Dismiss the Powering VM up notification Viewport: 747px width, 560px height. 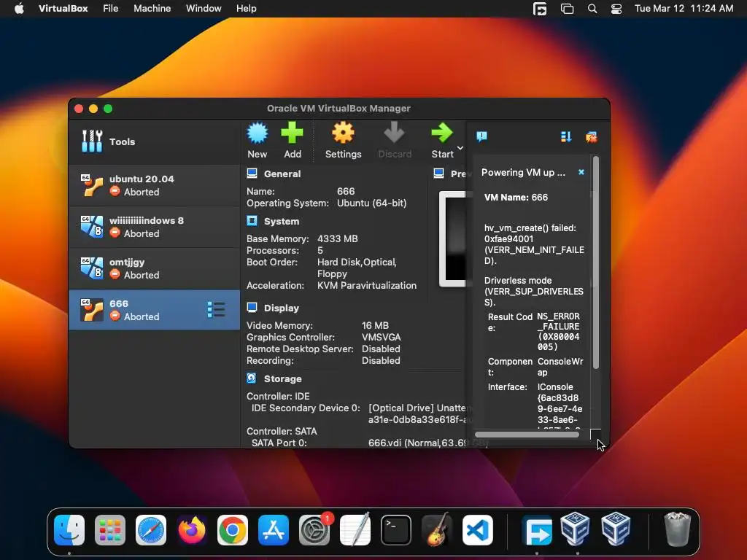click(x=581, y=172)
